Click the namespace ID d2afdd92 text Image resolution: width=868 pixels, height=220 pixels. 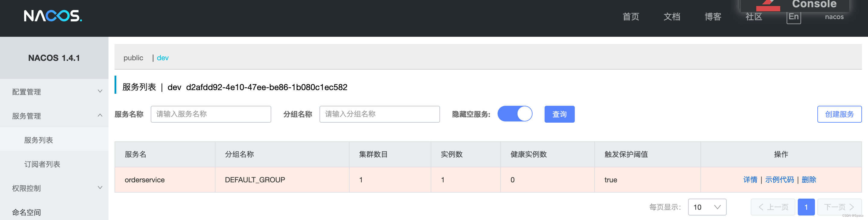pyautogui.click(x=266, y=87)
